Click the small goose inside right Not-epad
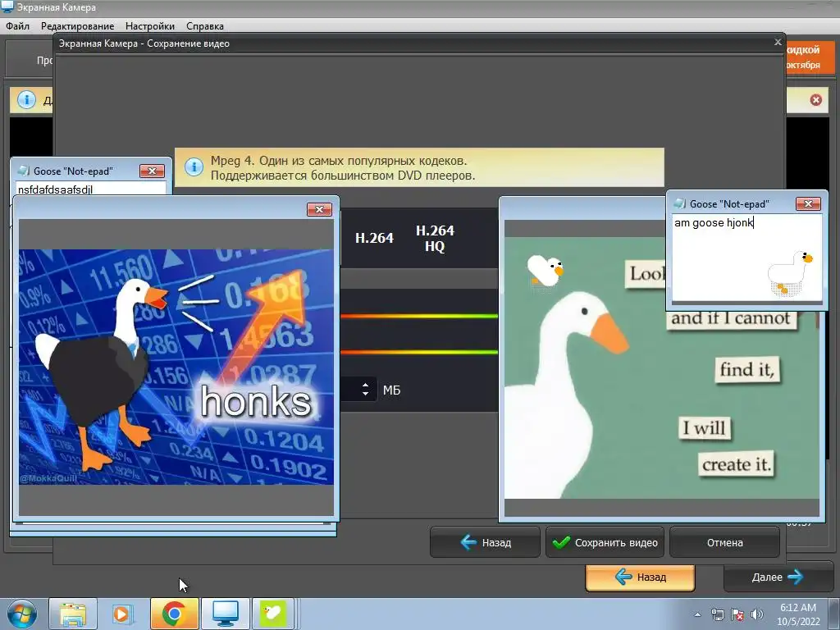Screen dimensions: 840x630 pos(790,272)
